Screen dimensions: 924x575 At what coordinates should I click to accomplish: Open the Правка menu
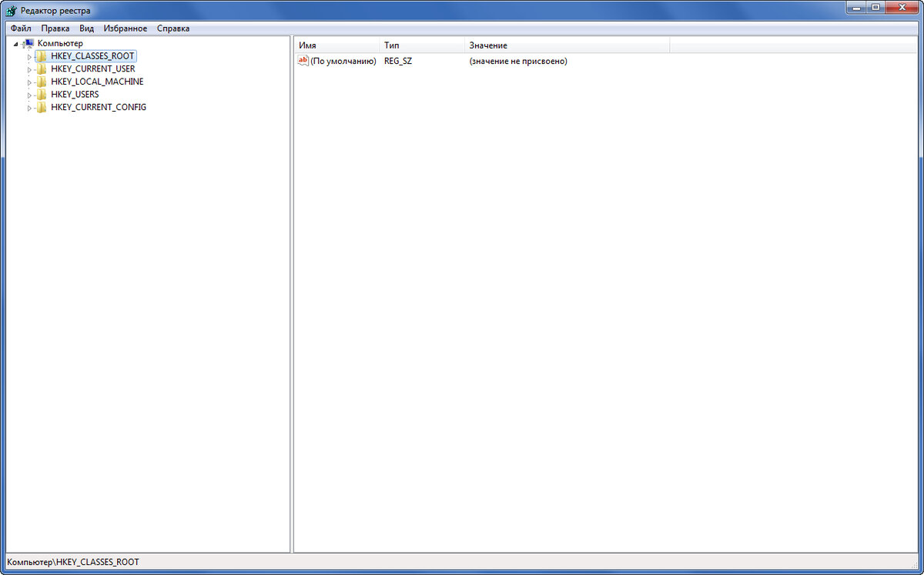(x=55, y=28)
